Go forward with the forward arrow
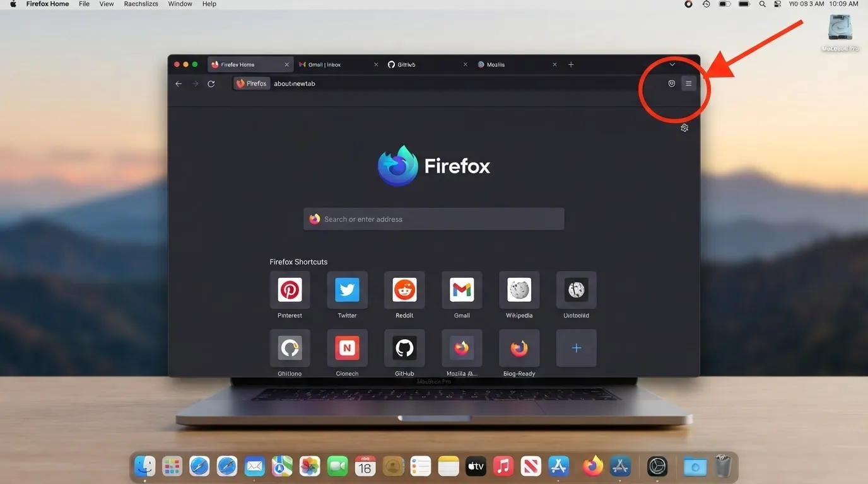868x484 pixels. 196,84
